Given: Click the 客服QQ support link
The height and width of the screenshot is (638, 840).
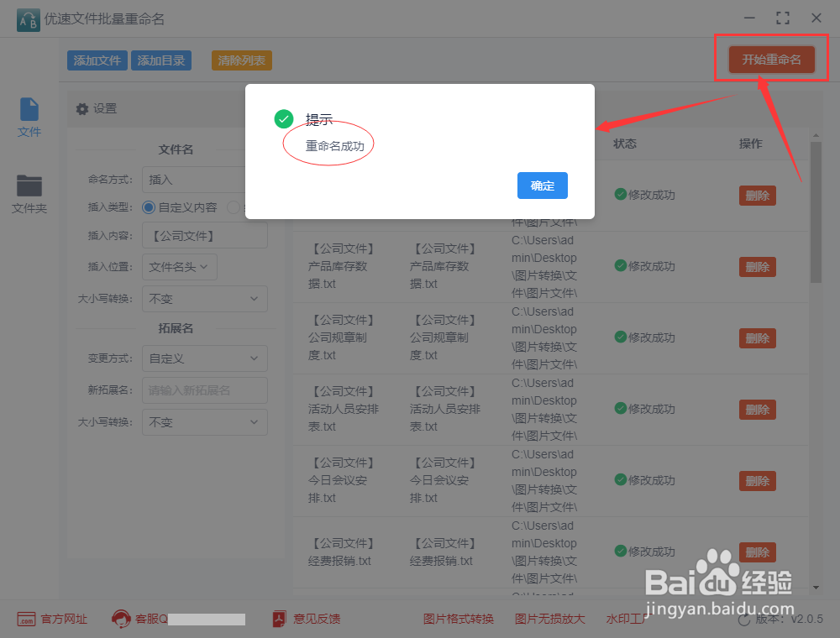Looking at the screenshot, I should [151, 620].
